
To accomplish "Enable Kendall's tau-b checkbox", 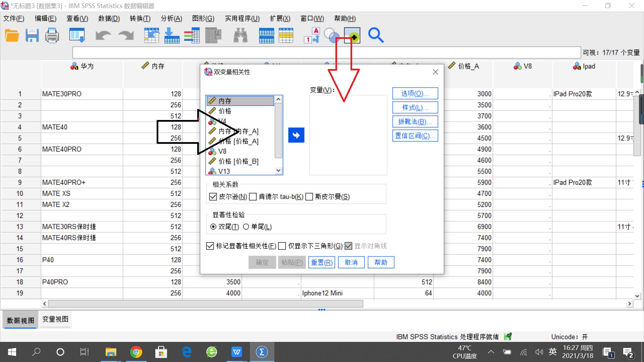I will (253, 197).
